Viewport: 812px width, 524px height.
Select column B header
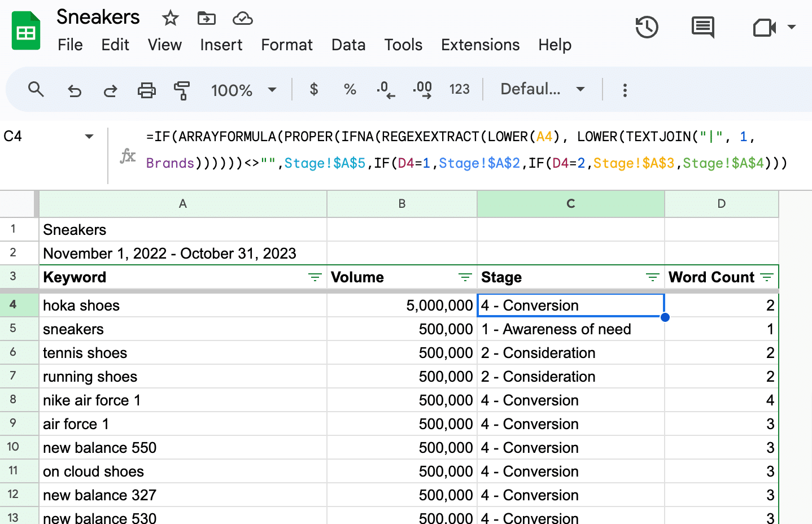pyautogui.click(x=402, y=204)
